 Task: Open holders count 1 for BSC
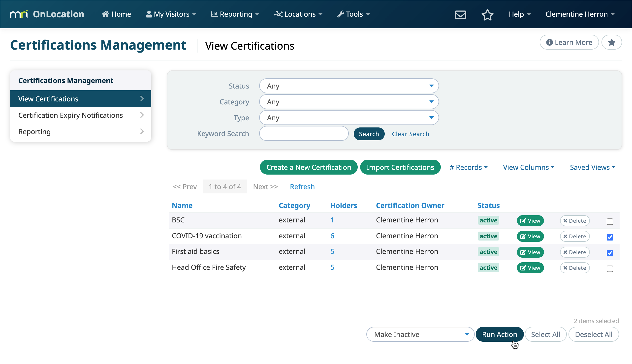point(332,220)
